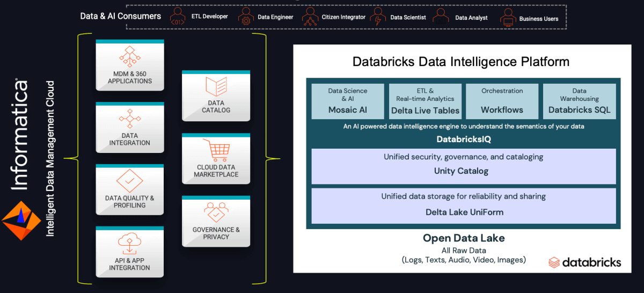644x293 pixels.
Task: Click the Delta Live Tables tile
Action: (x=425, y=101)
